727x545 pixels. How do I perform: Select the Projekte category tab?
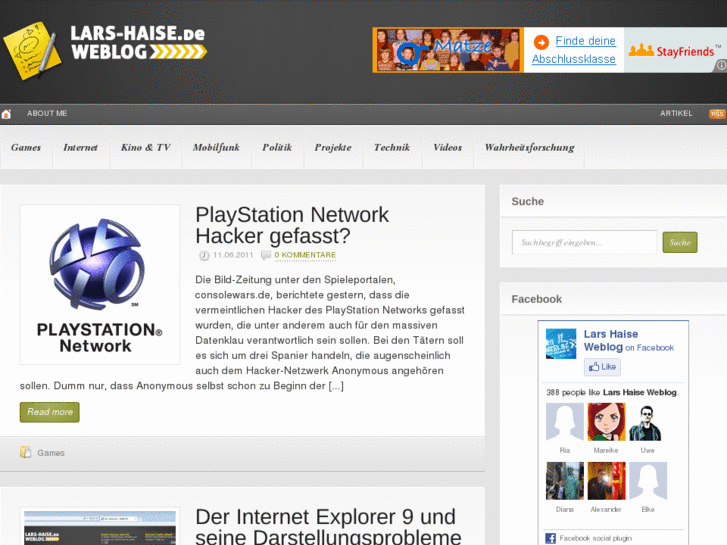tap(333, 147)
